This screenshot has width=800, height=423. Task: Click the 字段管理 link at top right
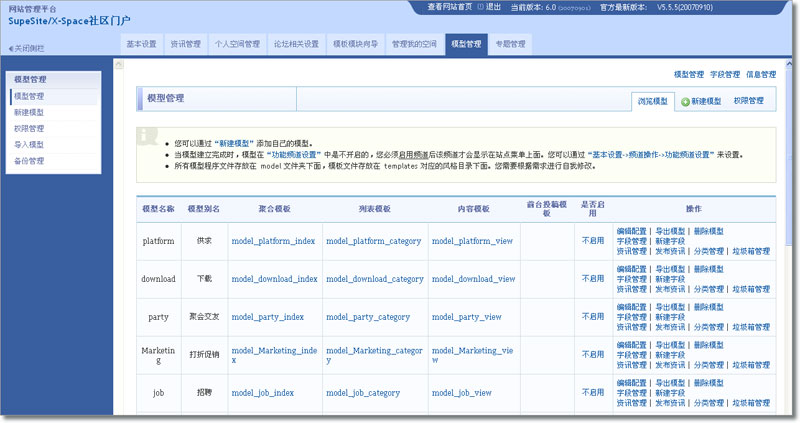pyautogui.click(x=724, y=74)
